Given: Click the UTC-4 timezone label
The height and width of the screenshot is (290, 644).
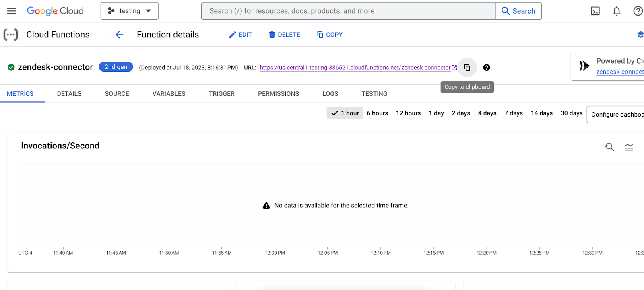Looking at the screenshot, I should coord(25,253).
